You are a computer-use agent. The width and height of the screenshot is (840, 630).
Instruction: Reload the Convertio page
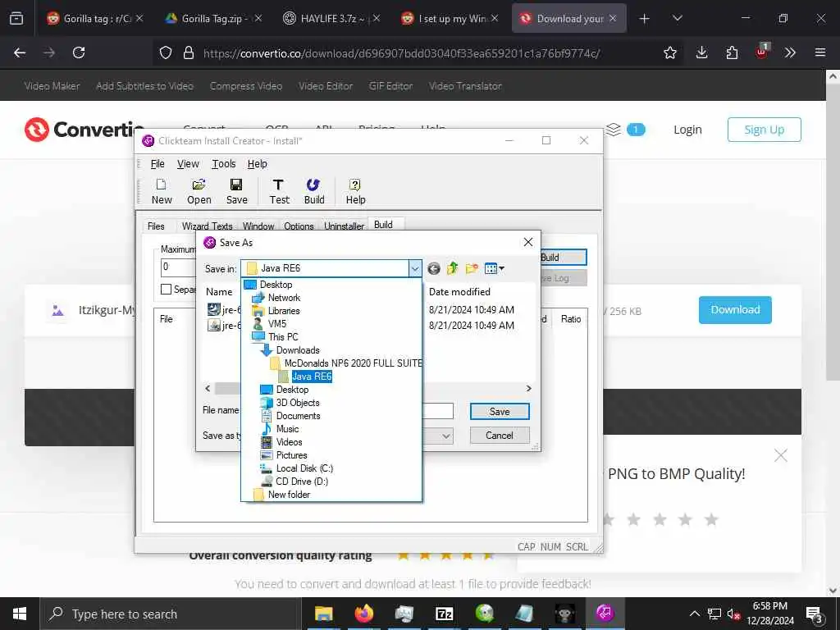[79, 52]
